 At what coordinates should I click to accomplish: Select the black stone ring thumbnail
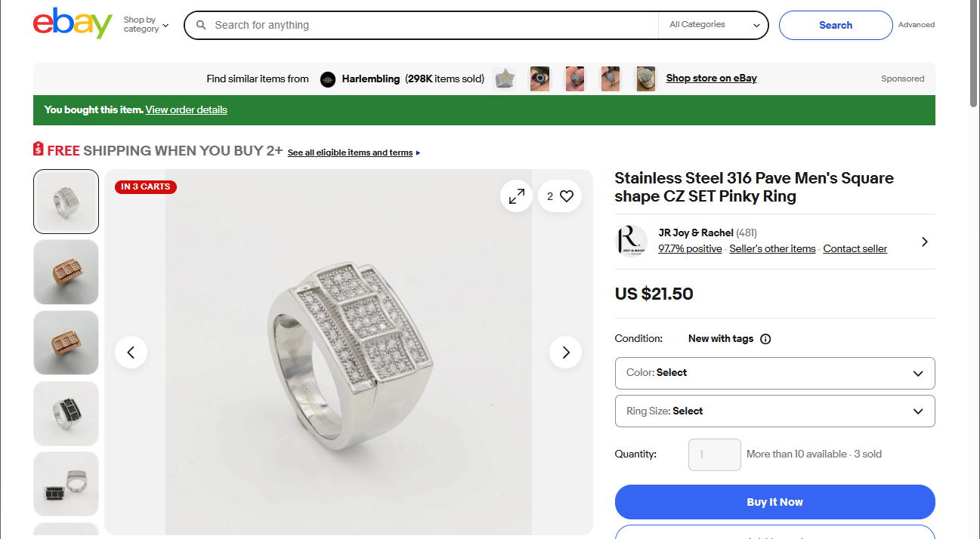pyautogui.click(x=66, y=413)
